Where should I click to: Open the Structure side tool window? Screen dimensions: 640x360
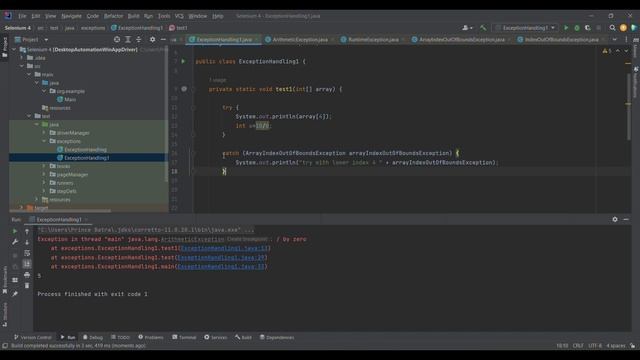[x=5, y=315]
